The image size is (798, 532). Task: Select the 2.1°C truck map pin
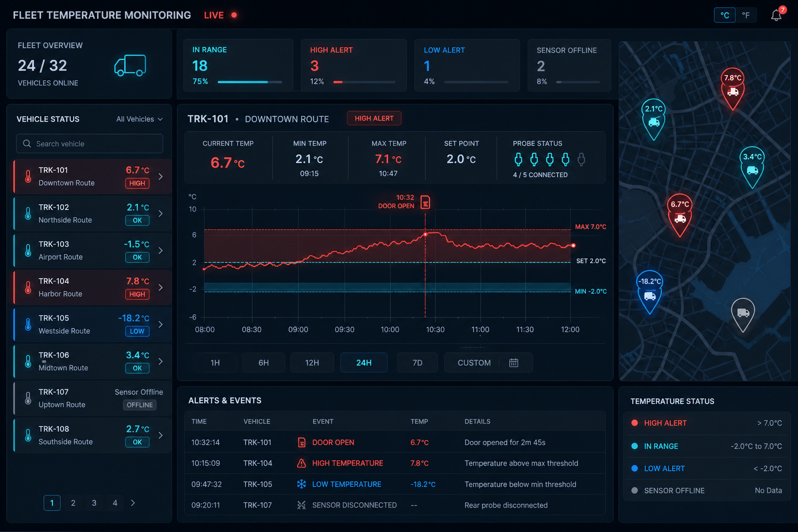[x=654, y=119]
